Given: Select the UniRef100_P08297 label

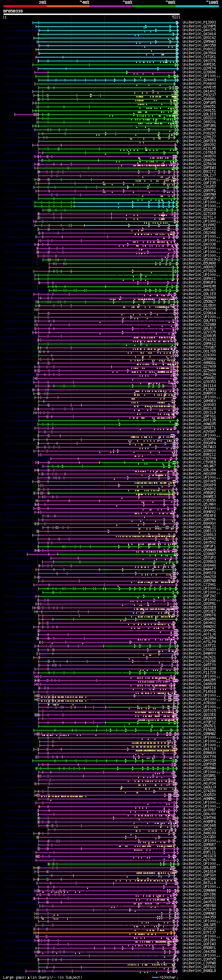Looking at the screenshot, I should [x=199, y=133].
